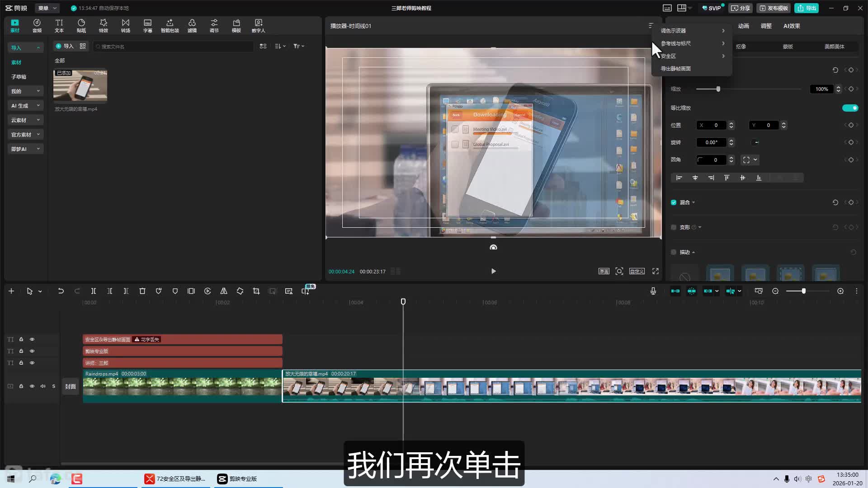Click the undo arrow in timeline toolbar
The height and width of the screenshot is (488, 868).
pos(61,291)
